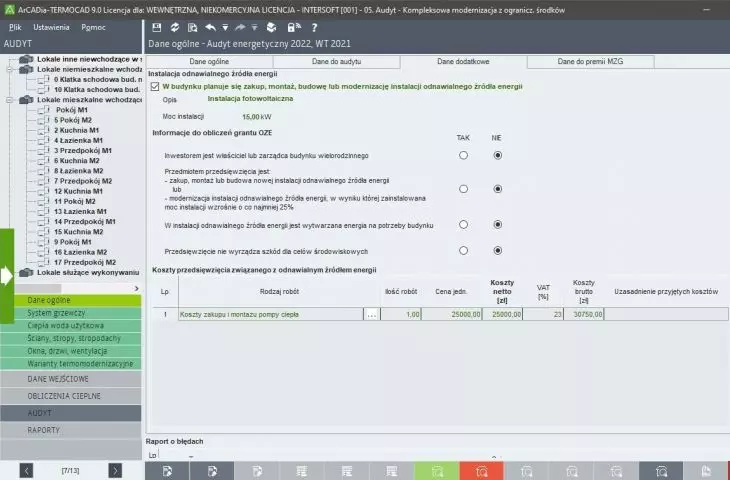Image resolution: width=730 pixels, height=480 pixels.
Task: Select TAK for energy produced for building needs
Action: coord(463,224)
